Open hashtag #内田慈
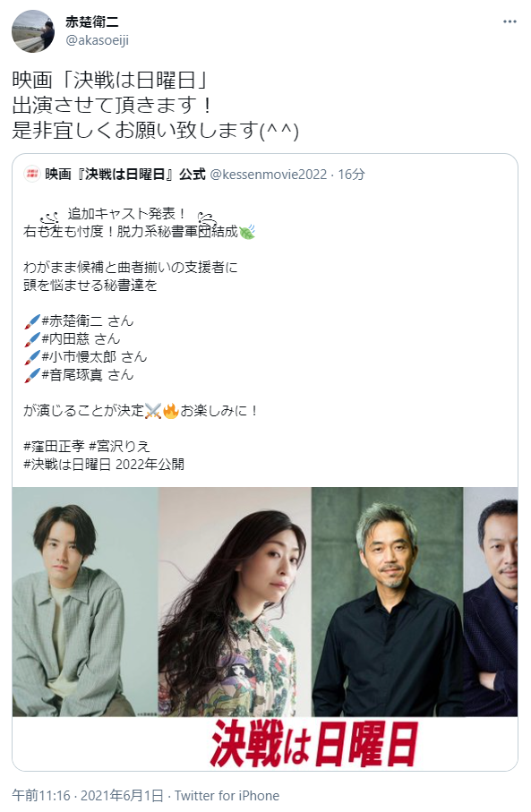This screenshot has height=812, width=531. coord(65,339)
